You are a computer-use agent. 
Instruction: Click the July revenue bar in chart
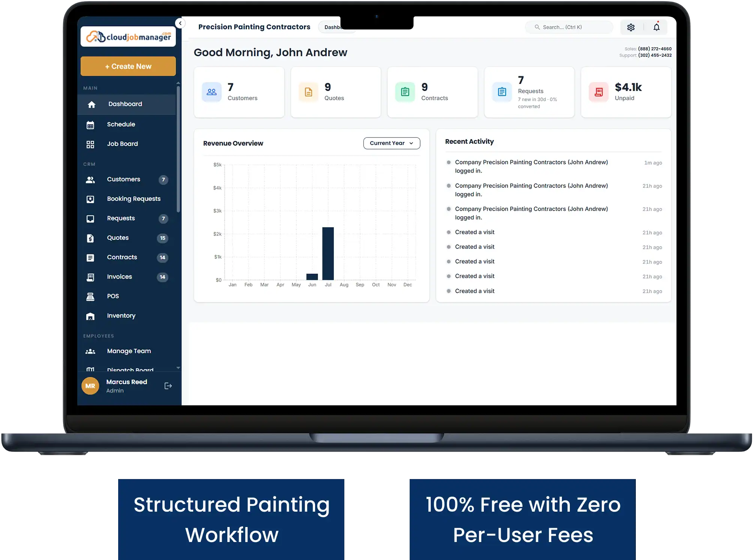pyautogui.click(x=328, y=254)
